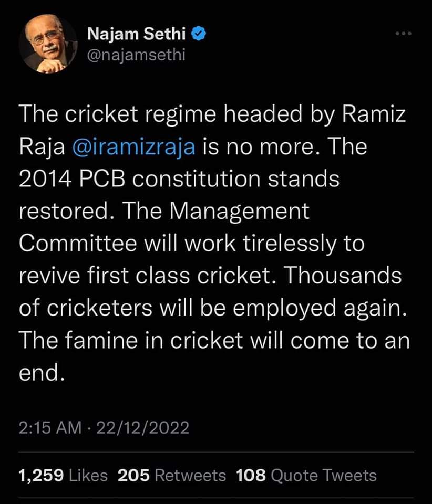Click the Najam Sethi display name
This screenshot has width=432, height=504.
138,34
